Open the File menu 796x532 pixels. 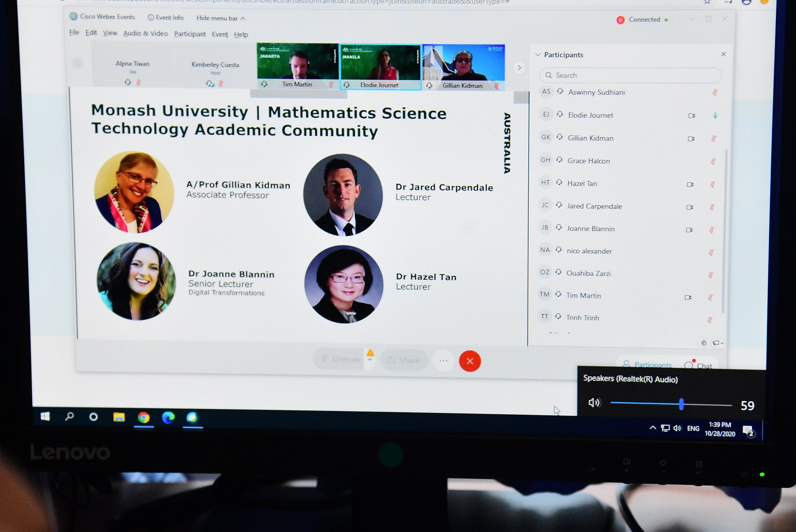(74, 32)
